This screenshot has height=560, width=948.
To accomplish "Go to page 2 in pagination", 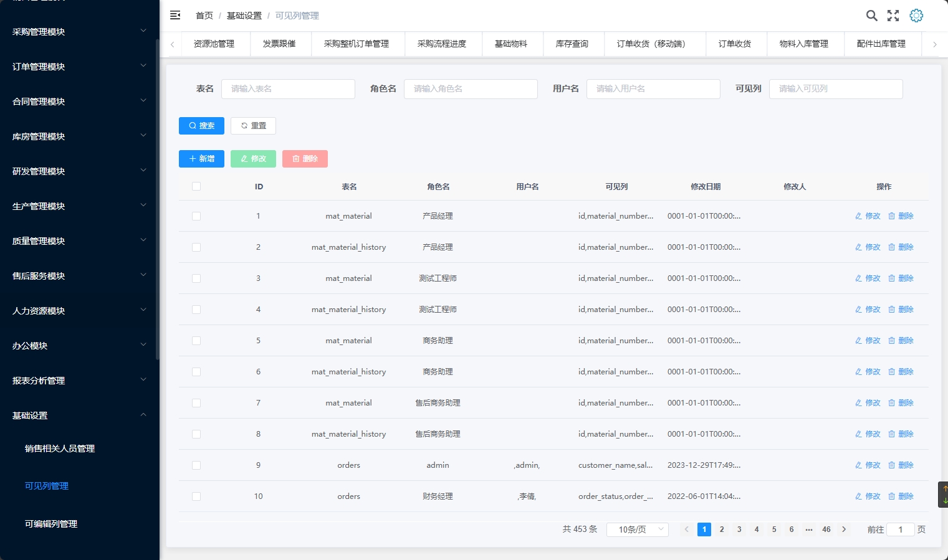I will click(x=722, y=529).
